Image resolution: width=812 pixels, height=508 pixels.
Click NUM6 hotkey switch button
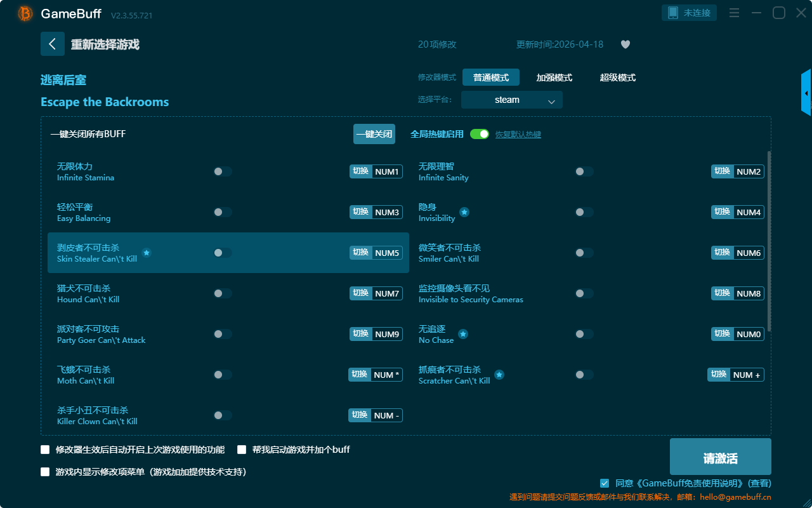[x=738, y=253]
